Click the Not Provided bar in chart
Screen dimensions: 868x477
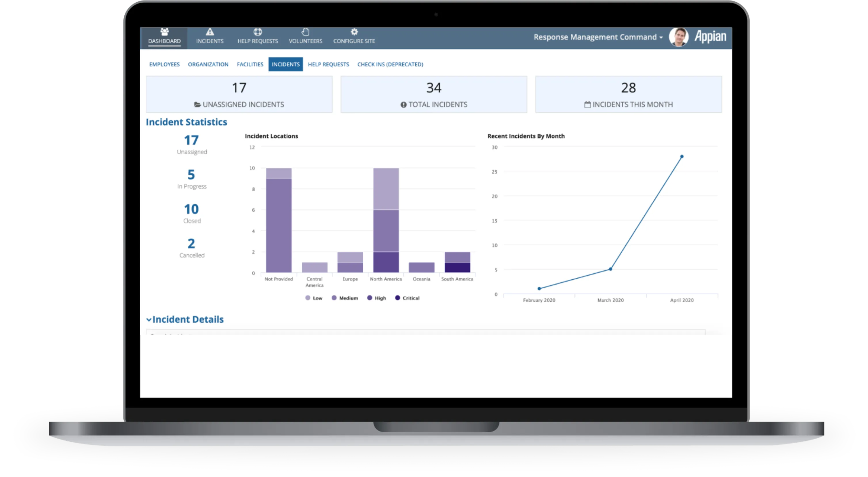(279, 220)
